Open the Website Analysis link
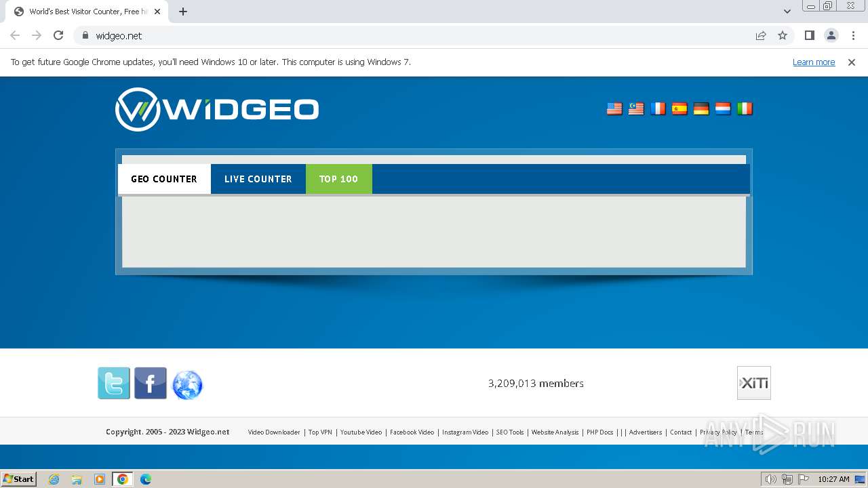The width and height of the screenshot is (868, 488). tap(555, 432)
